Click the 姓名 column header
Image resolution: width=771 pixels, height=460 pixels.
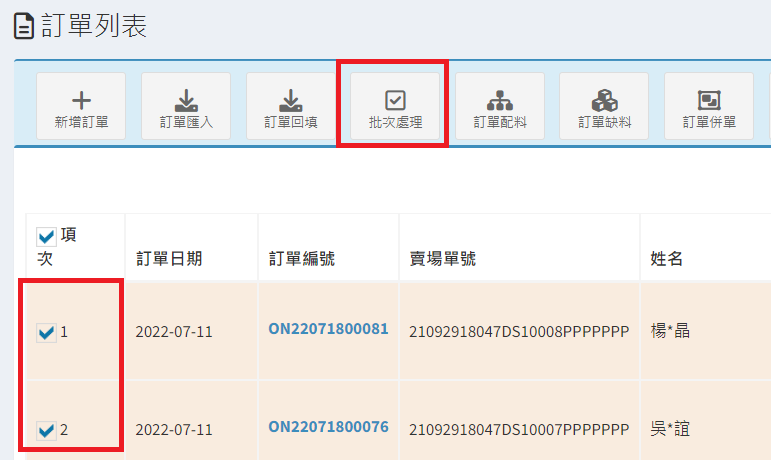pos(666,259)
